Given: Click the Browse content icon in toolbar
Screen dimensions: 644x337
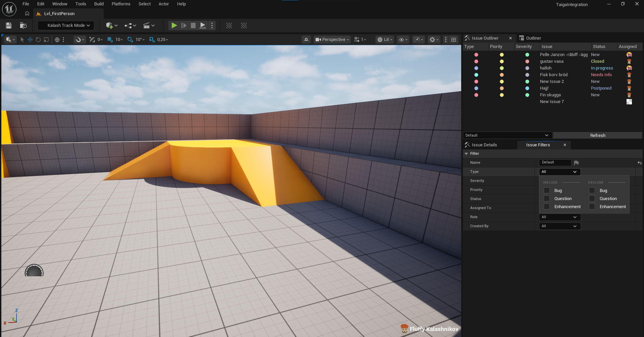Looking at the screenshot, I should click(23, 26).
